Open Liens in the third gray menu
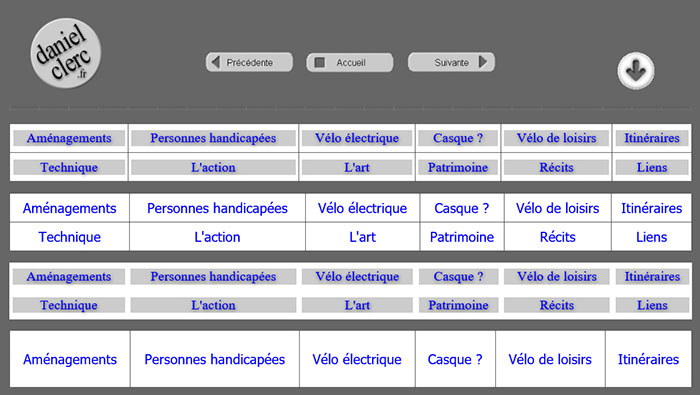This screenshot has height=395, width=700. [x=652, y=305]
